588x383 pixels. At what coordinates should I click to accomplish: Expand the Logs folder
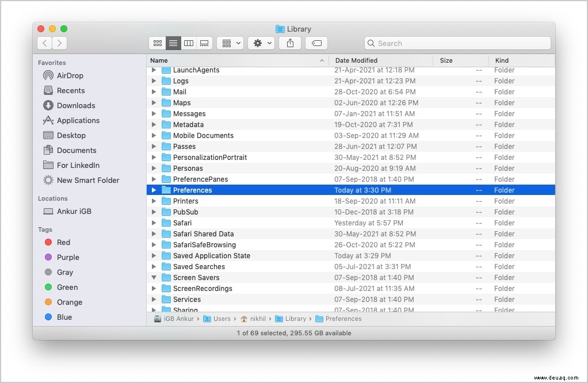(154, 81)
